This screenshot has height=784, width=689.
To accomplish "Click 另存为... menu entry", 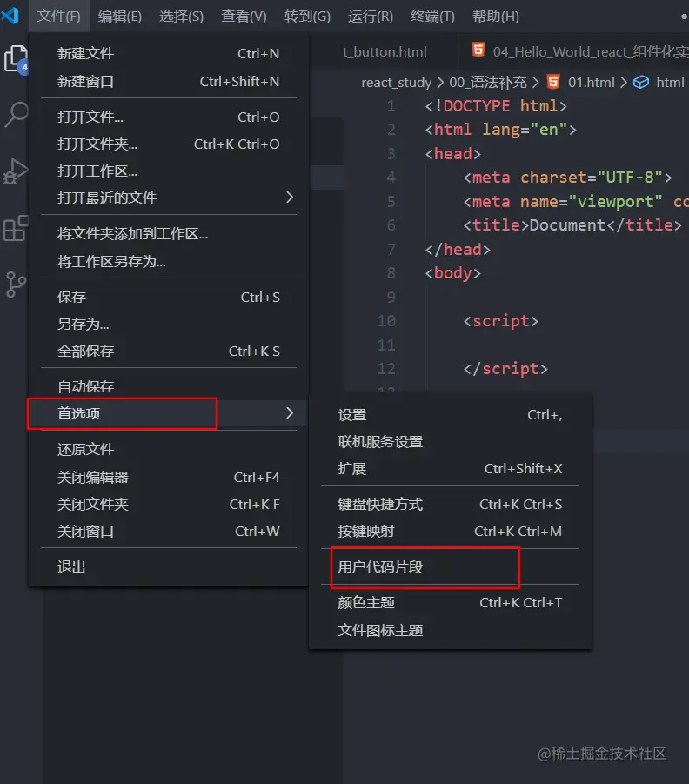I will tap(169, 324).
